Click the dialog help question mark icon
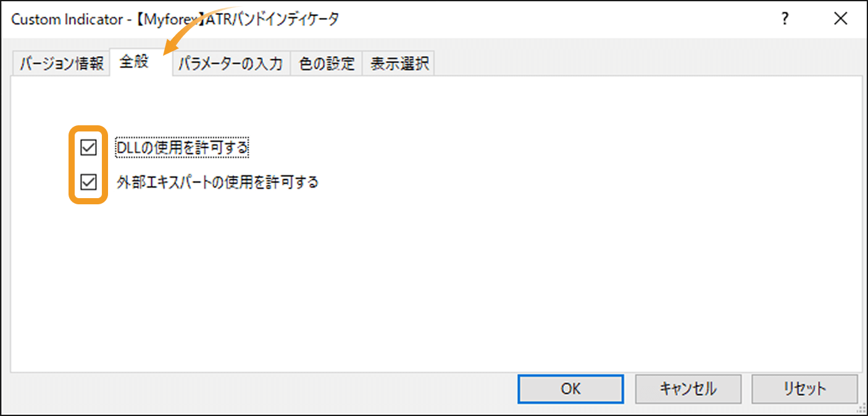The height and width of the screenshot is (416, 868). (x=784, y=19)
